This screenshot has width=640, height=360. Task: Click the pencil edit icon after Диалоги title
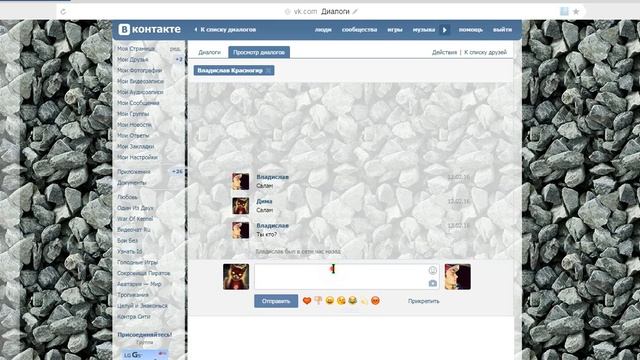tap(355, 12)
